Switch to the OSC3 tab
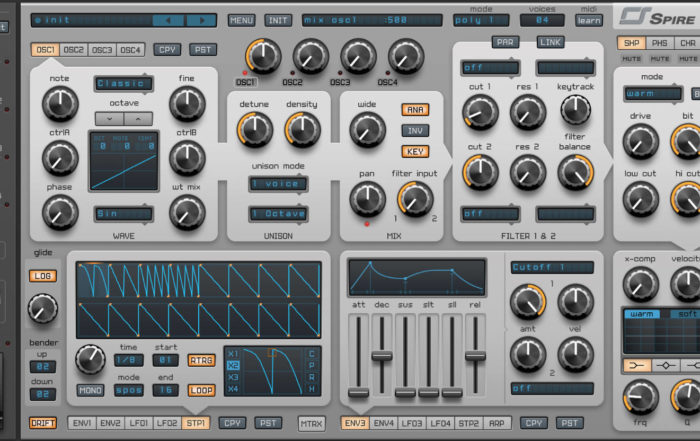Screen dimensions: 700x441 102,50
